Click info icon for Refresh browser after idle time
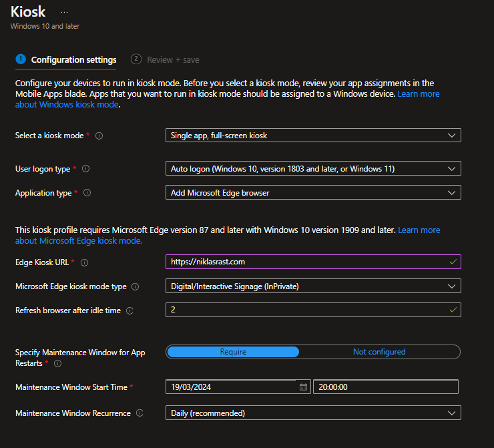 130,310
